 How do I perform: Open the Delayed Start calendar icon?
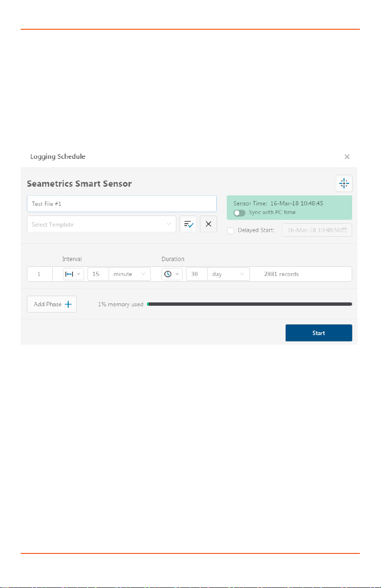[344, 230]
